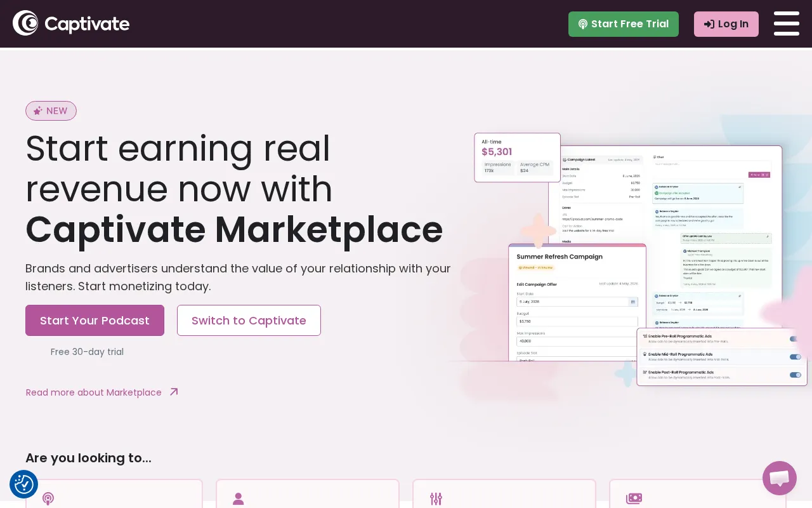Click the podcast icon in Start Free Trial
This screenshot has height=508, width=812.
pyautogui.click(x=583, y=24)
